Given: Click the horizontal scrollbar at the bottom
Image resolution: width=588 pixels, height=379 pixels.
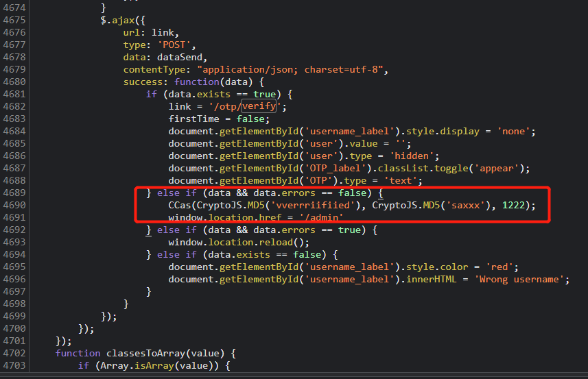Looking at the screenshot, I should [x=294, y=376].
